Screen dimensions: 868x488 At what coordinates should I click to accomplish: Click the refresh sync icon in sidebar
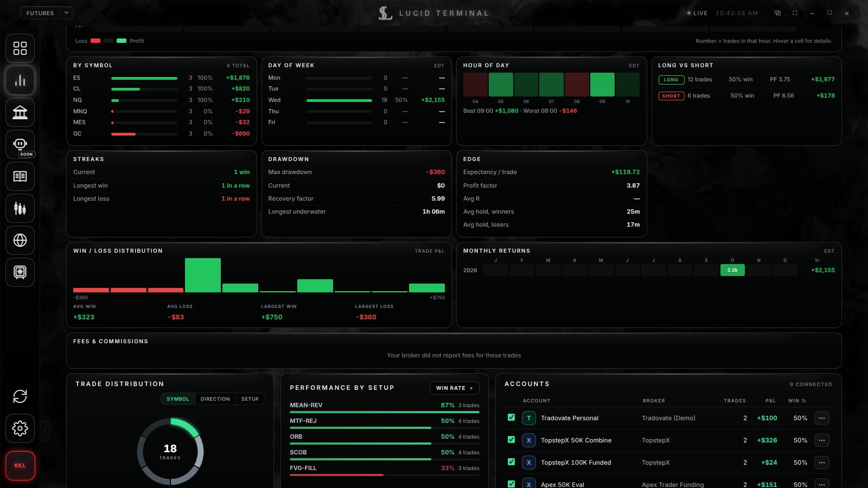click(20, 396)
